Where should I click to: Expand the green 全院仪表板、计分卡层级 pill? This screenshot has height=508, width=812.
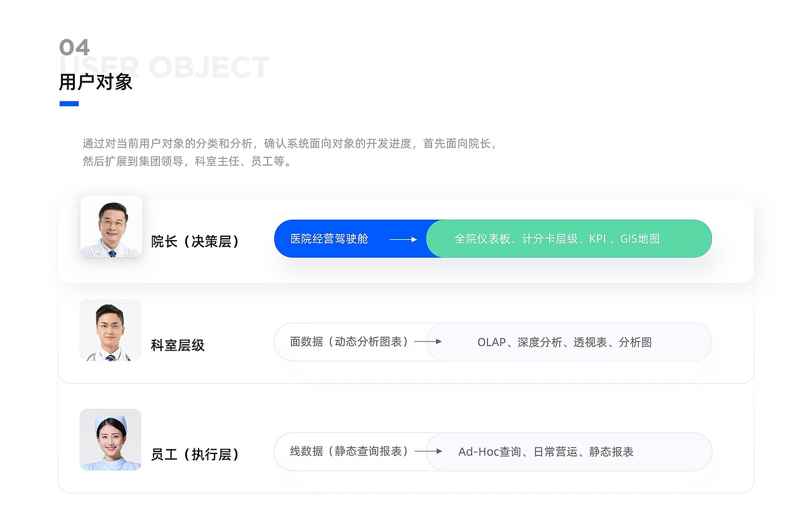[x=570, y=239]
